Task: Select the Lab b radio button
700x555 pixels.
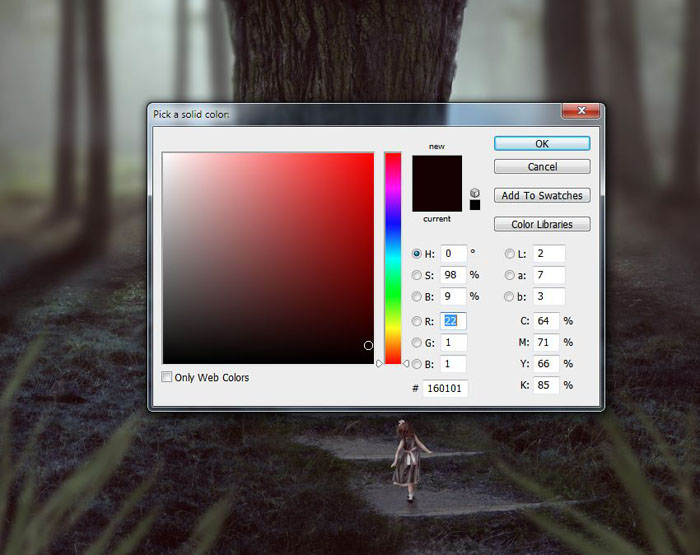Action: 509,296
